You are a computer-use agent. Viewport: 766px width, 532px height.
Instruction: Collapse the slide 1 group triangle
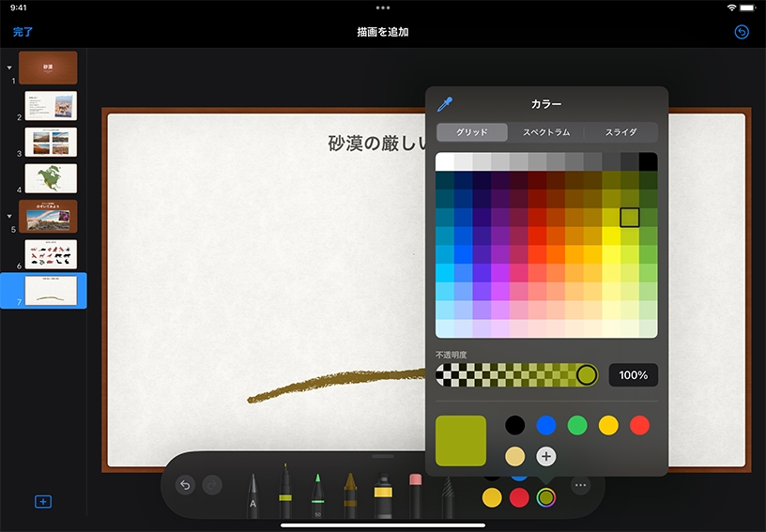9,68
